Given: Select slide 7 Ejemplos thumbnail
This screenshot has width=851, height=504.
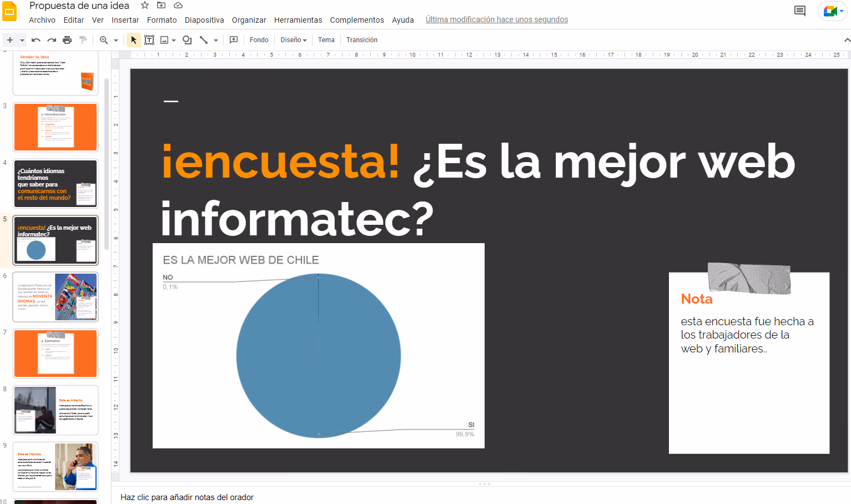Looking at the screenshot, I should point(56,354).
